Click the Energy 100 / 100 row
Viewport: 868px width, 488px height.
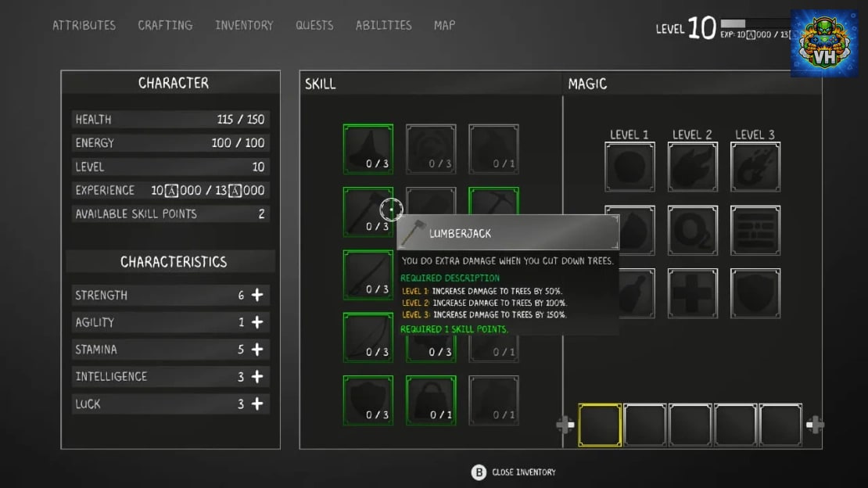coord(170,143)
